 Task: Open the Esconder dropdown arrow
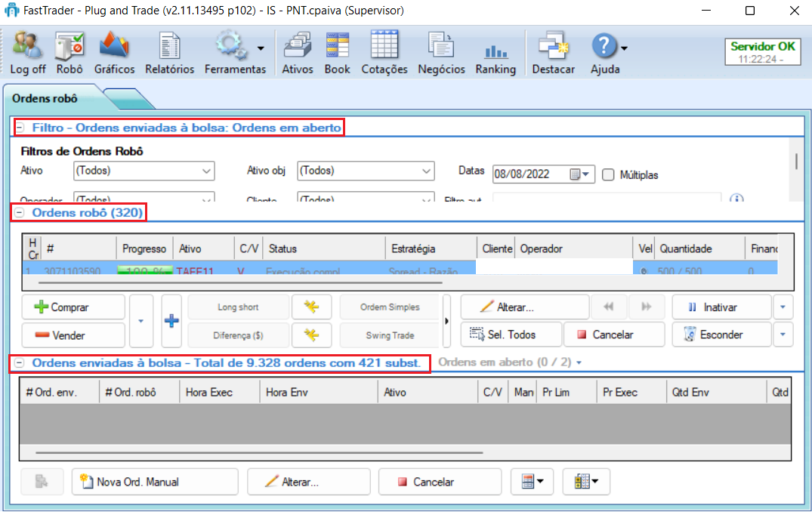[x=783, y=335]
